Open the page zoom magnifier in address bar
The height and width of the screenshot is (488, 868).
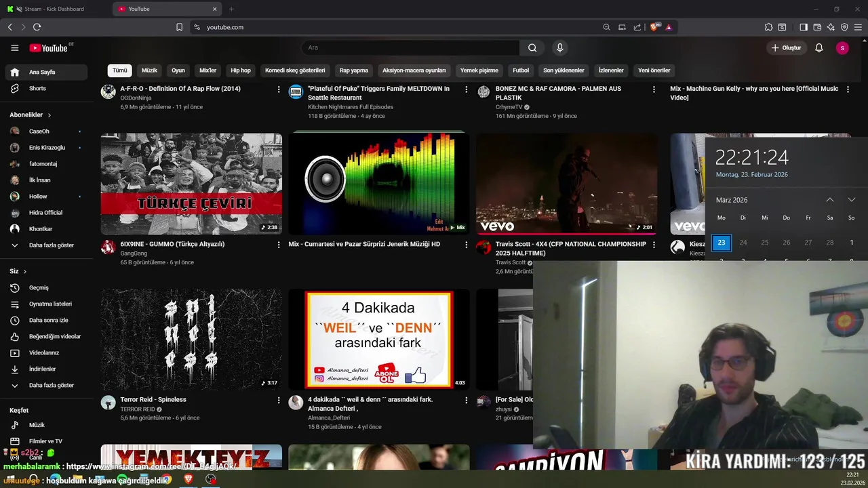click(606, 27)
